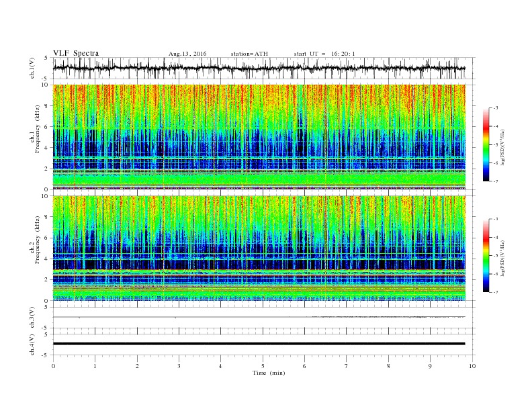Click the ch.3 waveform trace
Screen dimensions: 532x411
pyautogui.click(x=259, y=317)
